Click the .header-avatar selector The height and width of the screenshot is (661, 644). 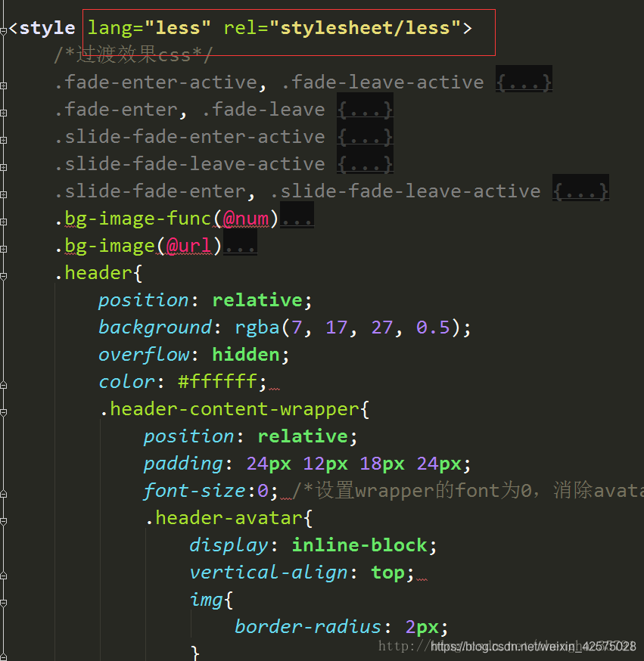point(224,517)
